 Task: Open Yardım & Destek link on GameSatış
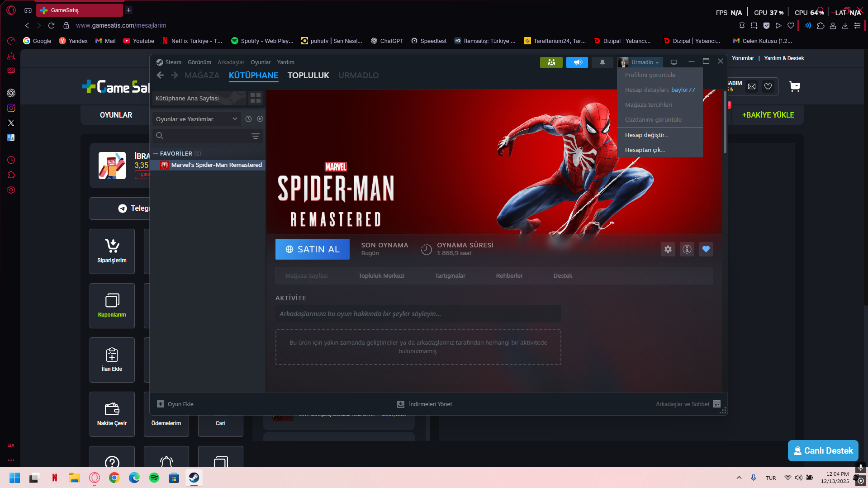click(x=784, y=58)
